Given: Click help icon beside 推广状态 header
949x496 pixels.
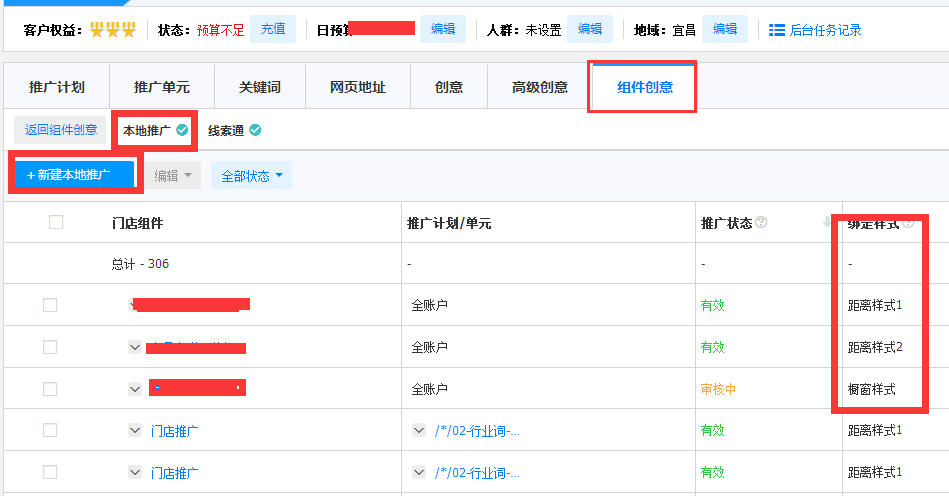Looking at the screenshot, I should click(761, 223).
